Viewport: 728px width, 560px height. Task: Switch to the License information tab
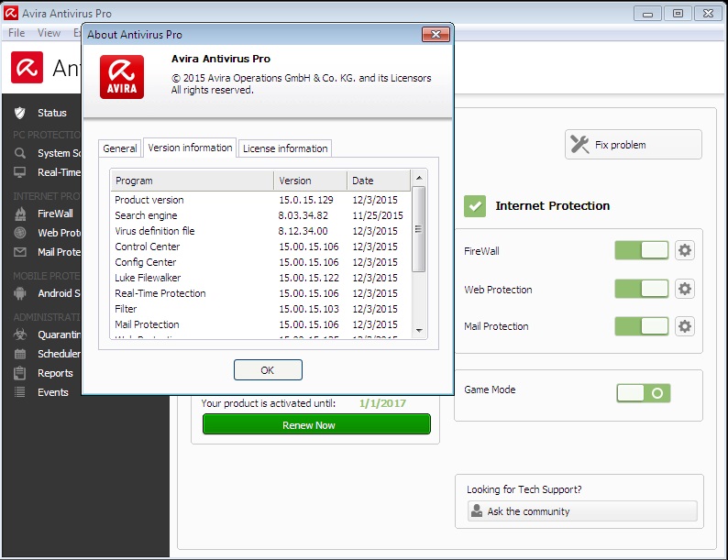coord(285,148)
